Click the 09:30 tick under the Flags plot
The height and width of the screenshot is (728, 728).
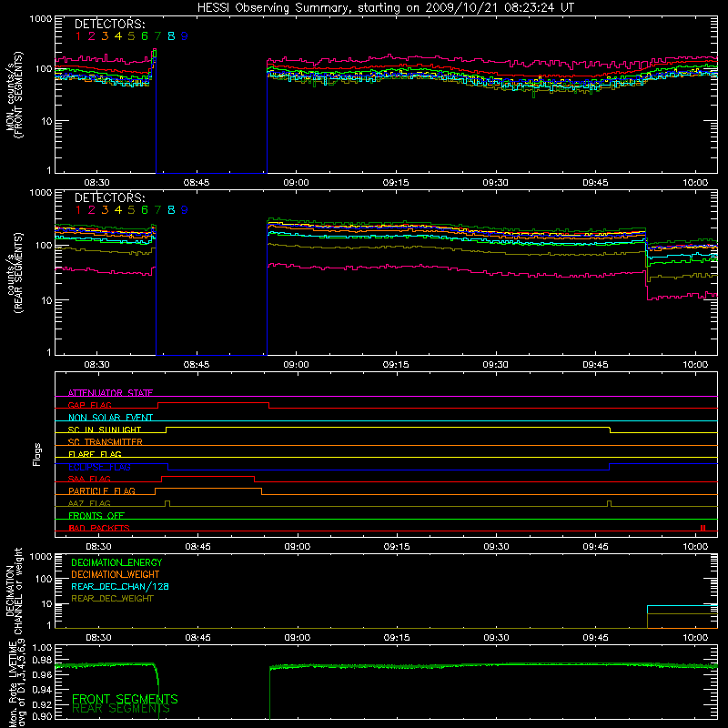click(x=496, y=547)
